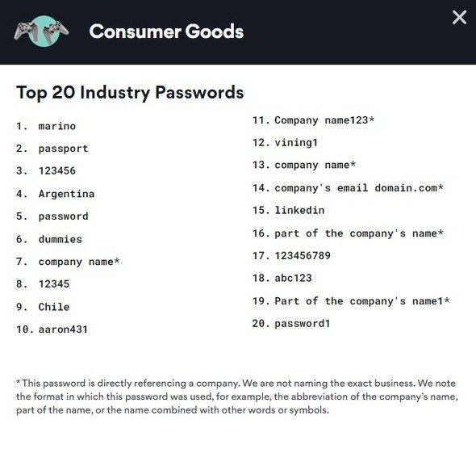Click the 'Chile' password entry
Screen dimensions: 476x449
click(54, 307)
